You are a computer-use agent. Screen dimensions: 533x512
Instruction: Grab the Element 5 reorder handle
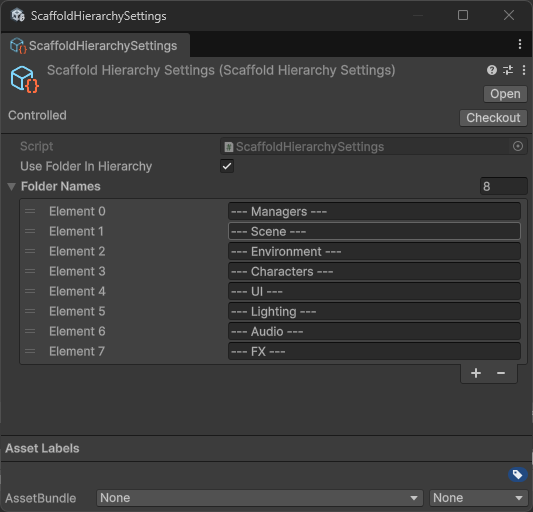30,311
